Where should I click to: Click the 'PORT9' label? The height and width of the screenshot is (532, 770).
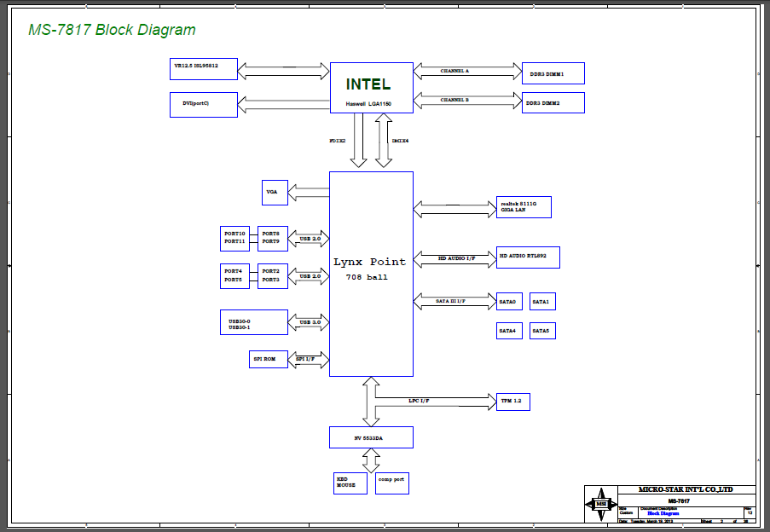[270, 241]
